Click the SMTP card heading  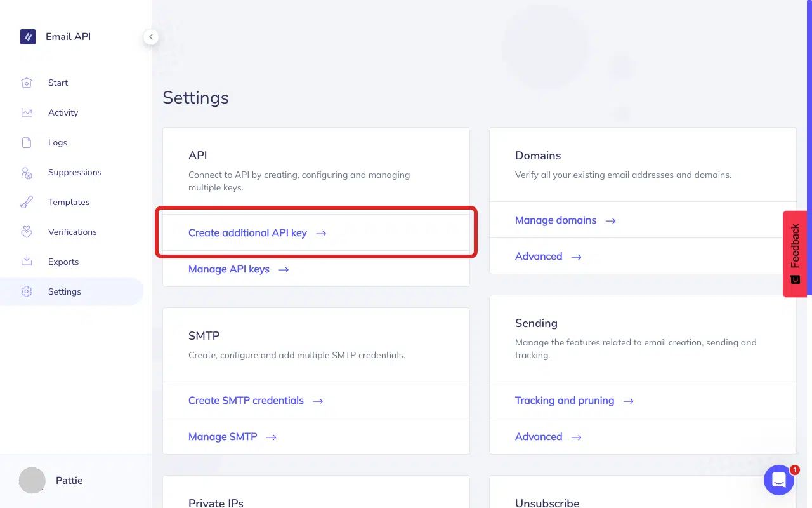point(204,336)
